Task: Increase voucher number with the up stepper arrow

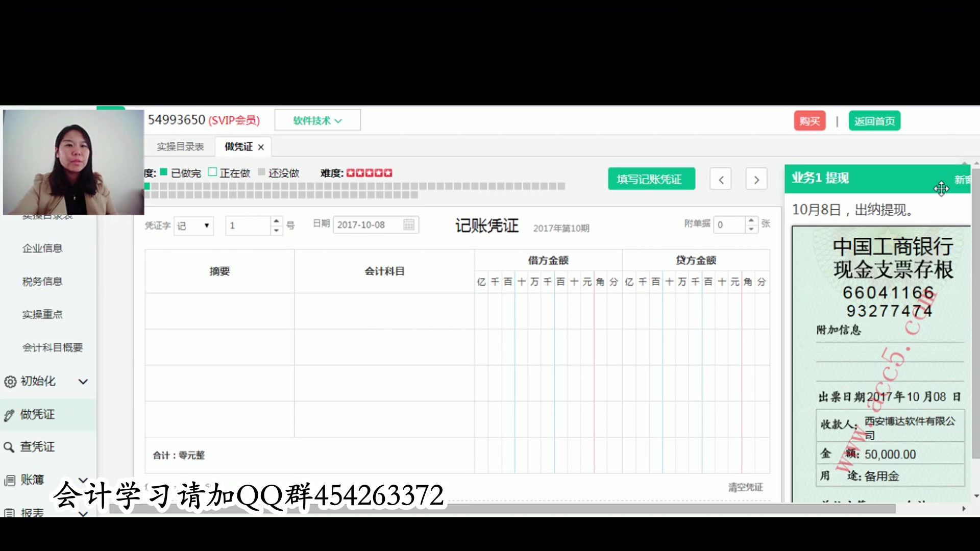Action: pyautogui.click(x=276, y=220)
